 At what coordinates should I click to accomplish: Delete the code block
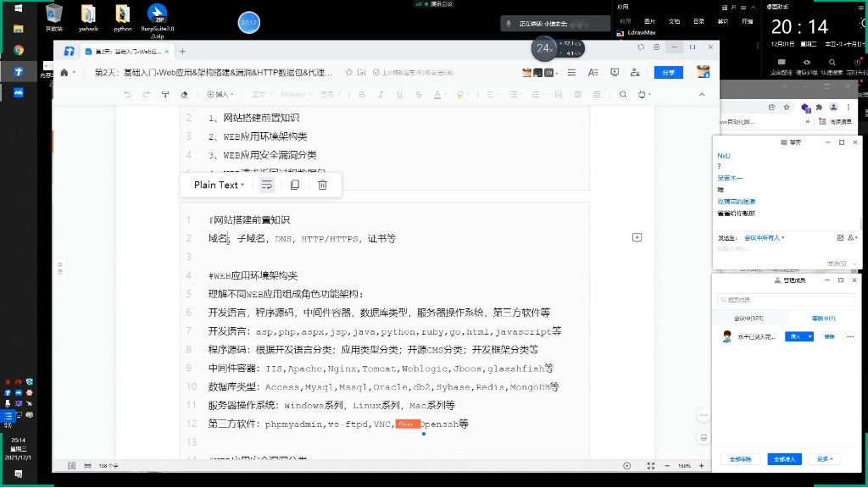(323, 185)
